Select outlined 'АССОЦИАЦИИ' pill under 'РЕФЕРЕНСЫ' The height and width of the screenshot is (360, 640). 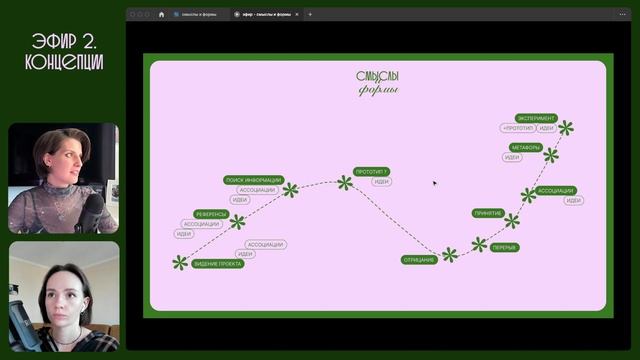pyautogui.click(x=201, y=224)
